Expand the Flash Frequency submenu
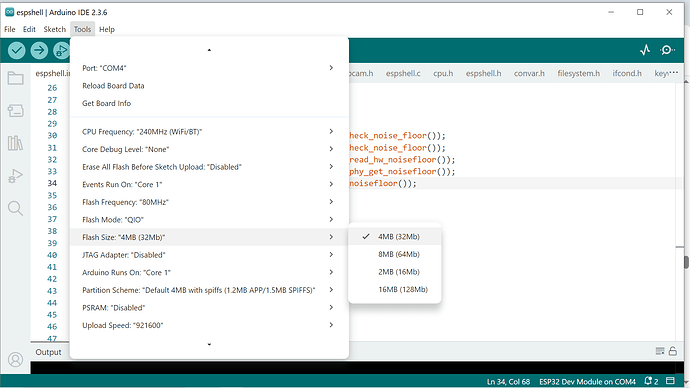Viewport: 690px width, 388px height. (x=209, y=202)
